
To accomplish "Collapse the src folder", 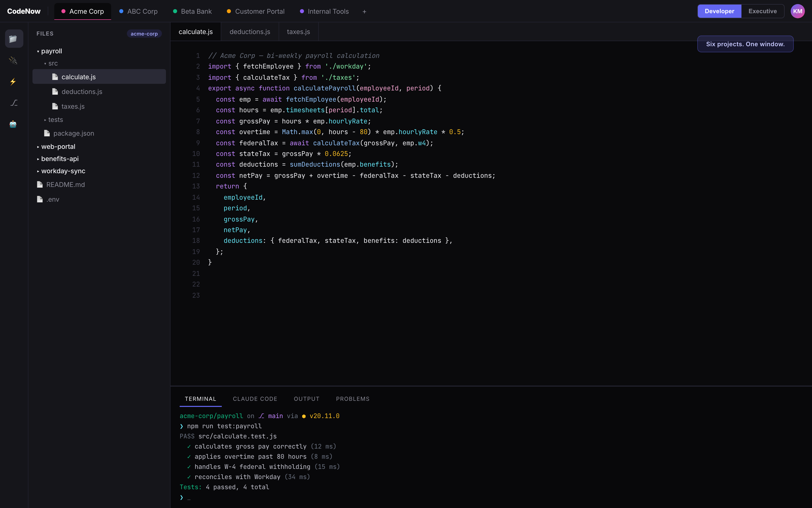I will [51, 63].
